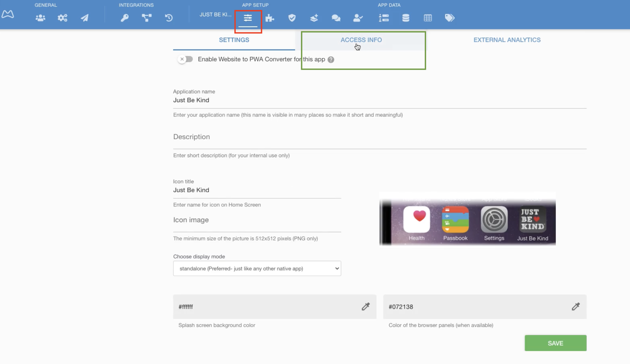The image size is (630, 364).
Task: Open the database icon under App Data
Action: pos(406,18)
